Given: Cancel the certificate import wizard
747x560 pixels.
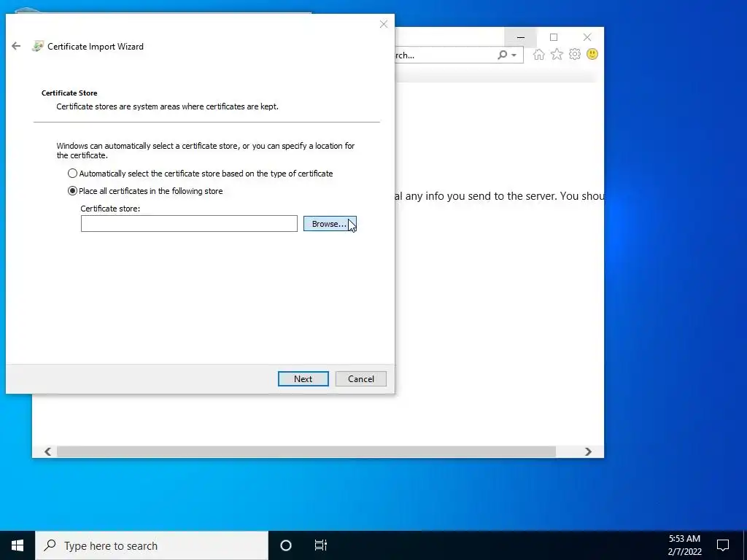Looking at the screenshot, I should (360, 379).
